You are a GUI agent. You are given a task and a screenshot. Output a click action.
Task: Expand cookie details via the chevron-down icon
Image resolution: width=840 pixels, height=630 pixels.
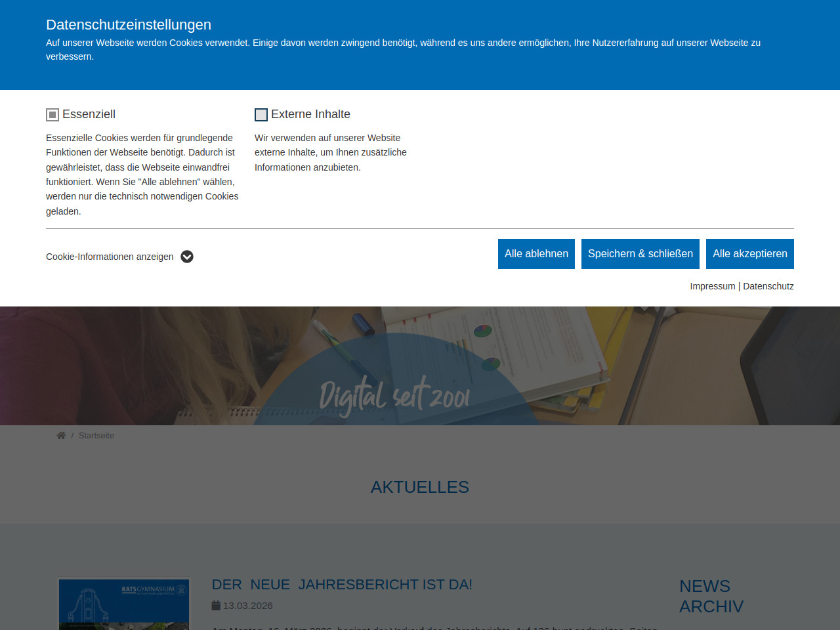click(187, 257)
